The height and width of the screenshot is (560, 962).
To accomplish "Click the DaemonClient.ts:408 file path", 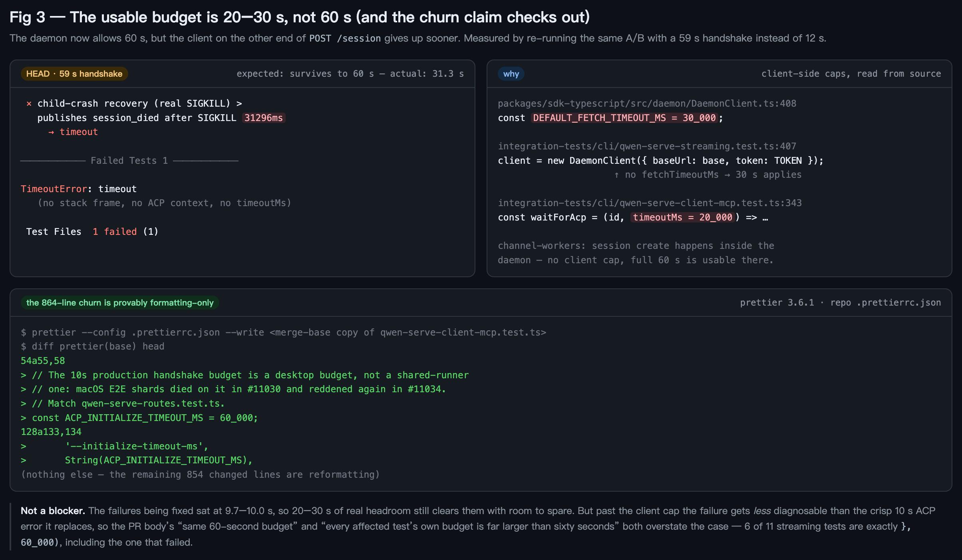I will pyautogui.click(x=647, y=104).
